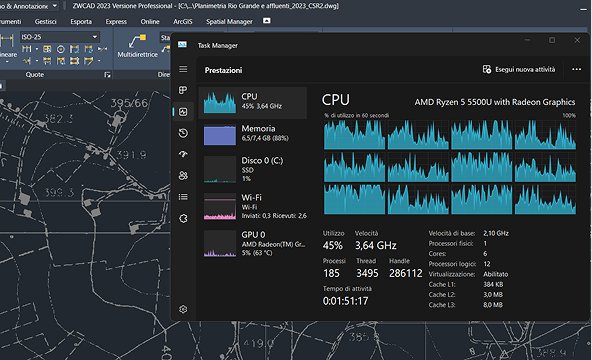
Task: Open the Spatial Manager ribbon tab
Action: point(229,22)
